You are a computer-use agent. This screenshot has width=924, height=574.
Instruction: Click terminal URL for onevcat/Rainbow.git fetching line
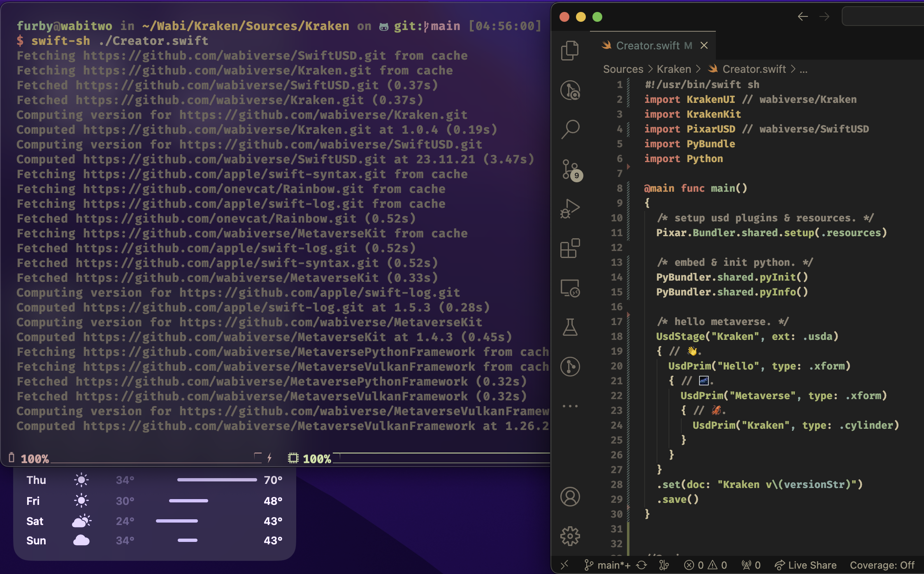223,189
